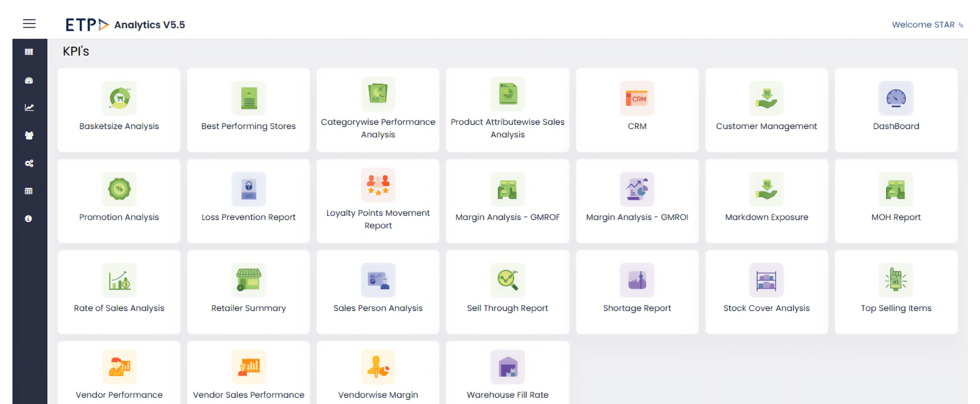Click the Basketsize Analysis icon
The width and height of the screenshot is (980, 404).
point(119,98)
